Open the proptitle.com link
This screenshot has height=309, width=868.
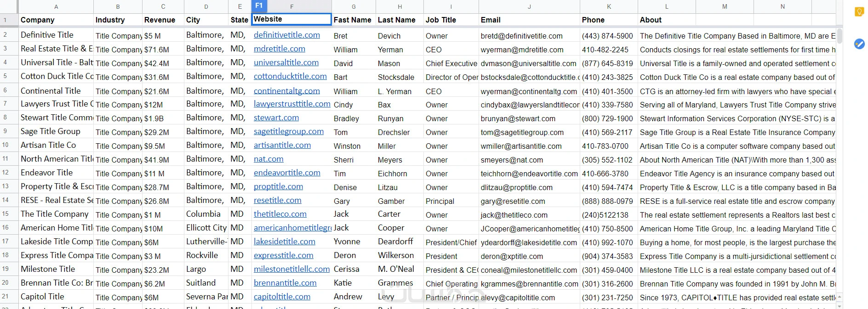tap(278, 186)
